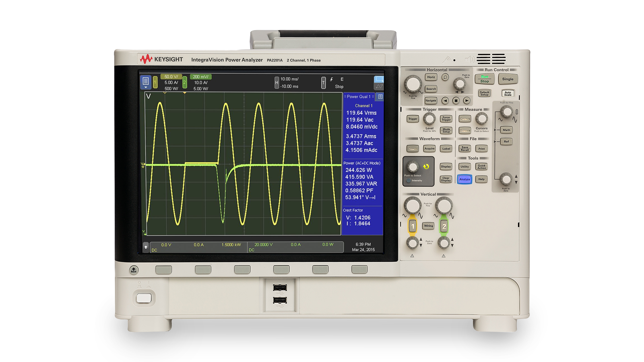Toggle channel 2 vertical input on
Image resolution: width=644 pixels, height=362 pixels.
coord(444,226)
